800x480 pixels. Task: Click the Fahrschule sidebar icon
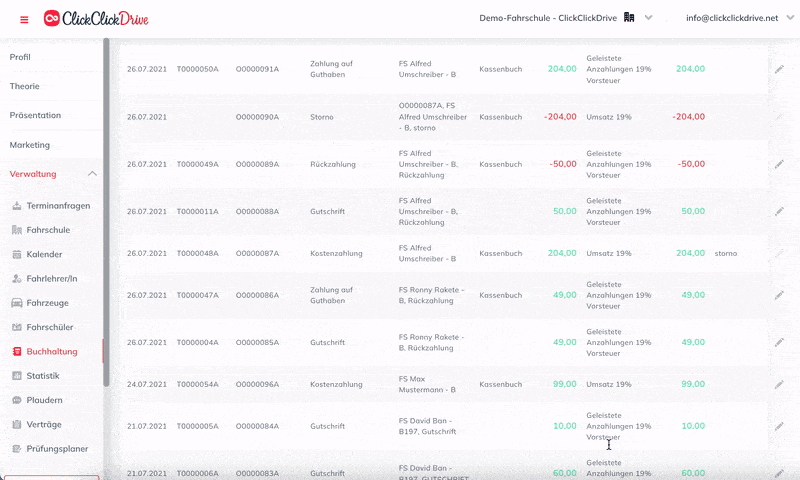[x=17, y=230]
